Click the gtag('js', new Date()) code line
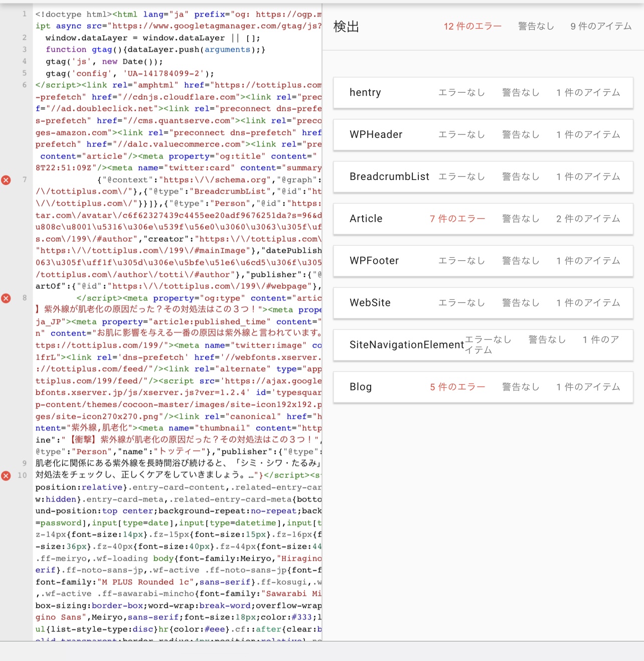 [104, 62]
